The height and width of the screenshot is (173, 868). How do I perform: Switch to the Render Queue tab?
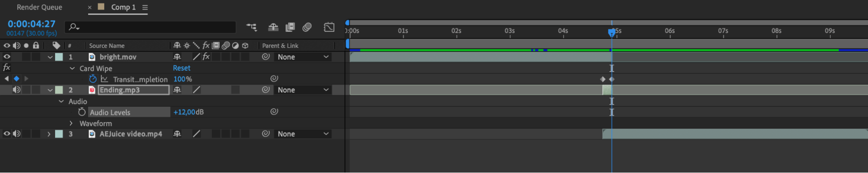tap(40, 7)
